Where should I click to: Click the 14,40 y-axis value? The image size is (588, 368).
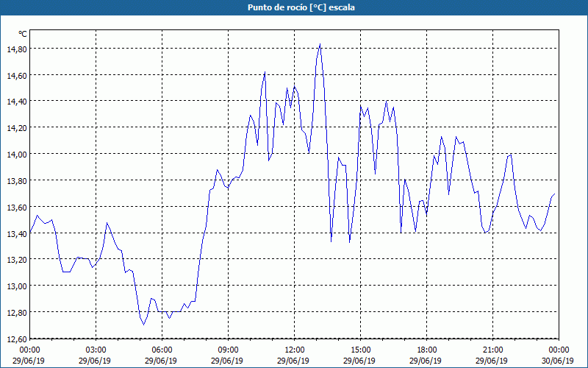click(x=17, y=102)
